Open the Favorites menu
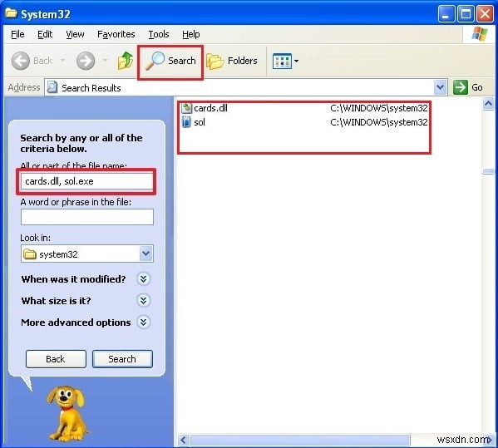The image size is (498, 448). click(116, 34)
